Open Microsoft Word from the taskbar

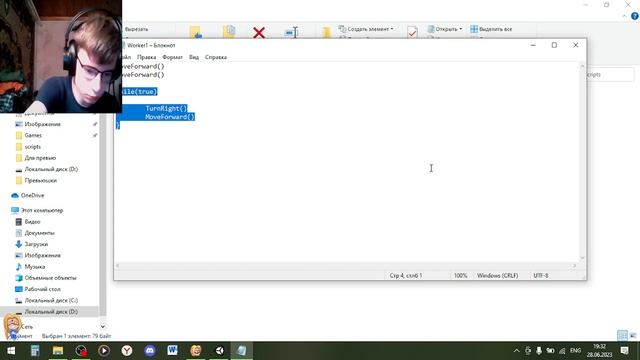tap(173, 351)
